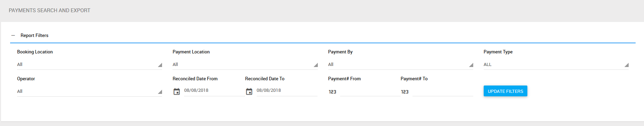
Task: Open the Booking Location dropdown
Action: coord(89,65)
